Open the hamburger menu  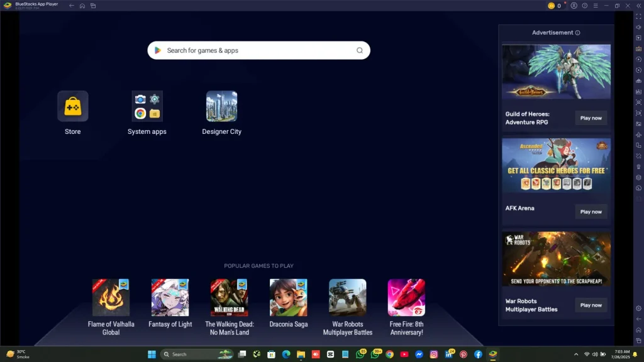pos(596,6)
